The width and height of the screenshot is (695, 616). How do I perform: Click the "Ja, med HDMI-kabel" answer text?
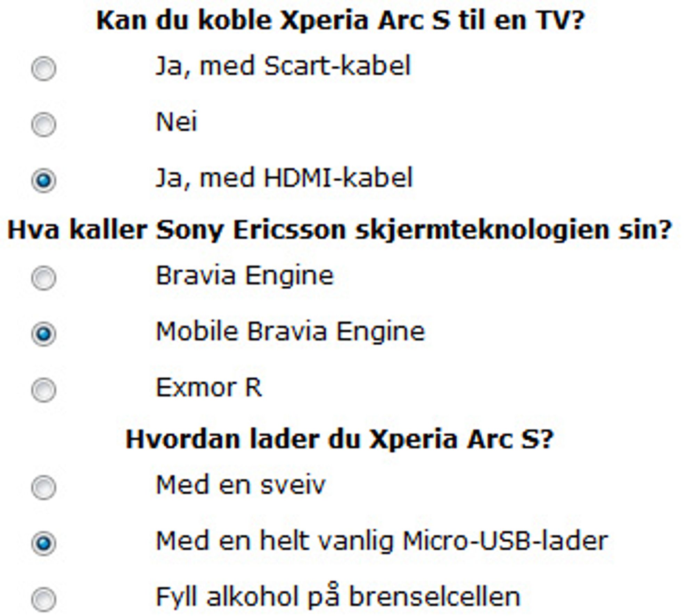(x=284, y=178)
